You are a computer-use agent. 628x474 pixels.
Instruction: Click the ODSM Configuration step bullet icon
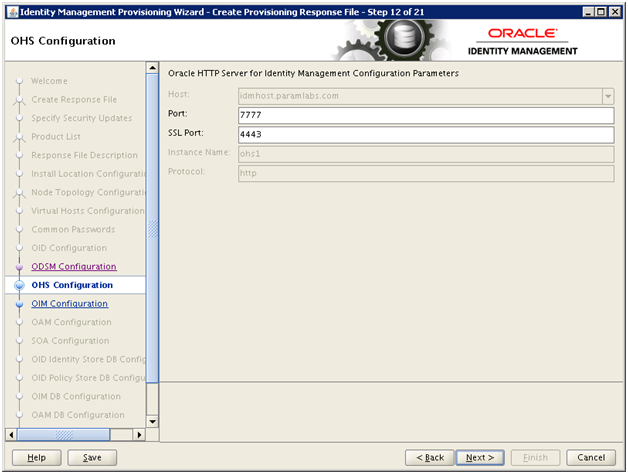tap(19, 267)
